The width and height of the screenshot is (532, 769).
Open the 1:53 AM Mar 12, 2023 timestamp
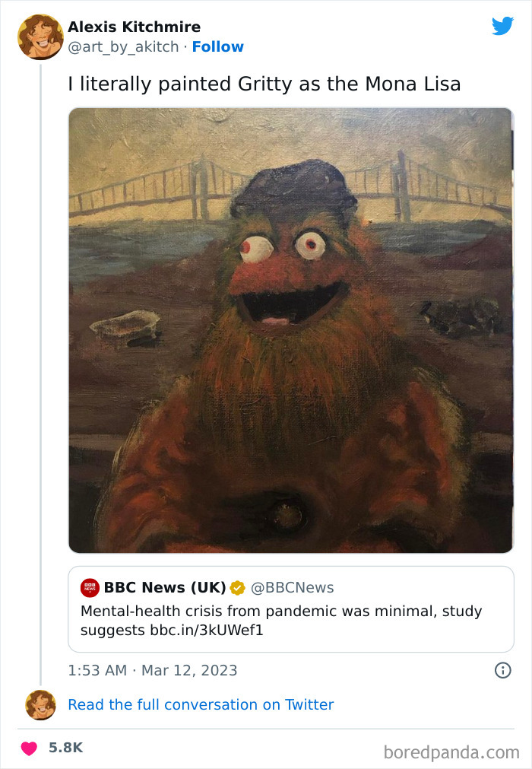pos(153,670)
